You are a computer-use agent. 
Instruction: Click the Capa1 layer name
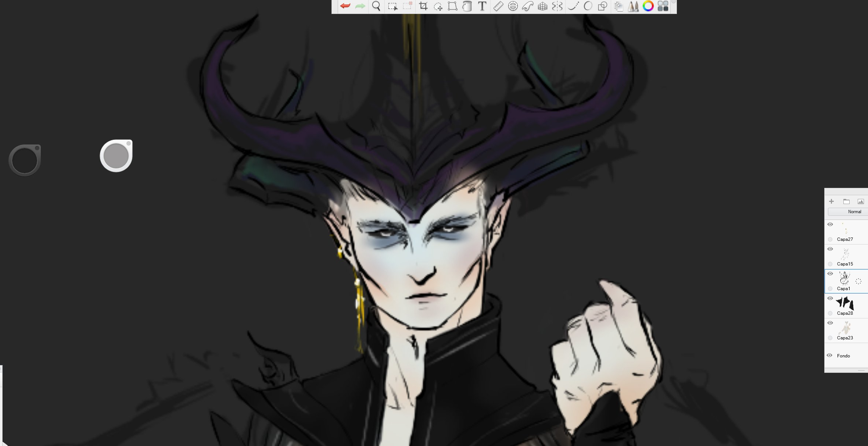(843, 289)
